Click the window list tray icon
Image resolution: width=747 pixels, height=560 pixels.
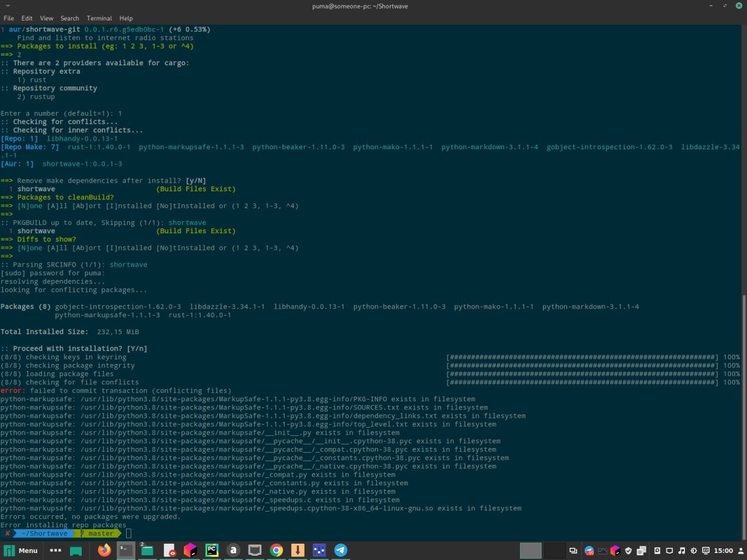click(x=573, y=551)
